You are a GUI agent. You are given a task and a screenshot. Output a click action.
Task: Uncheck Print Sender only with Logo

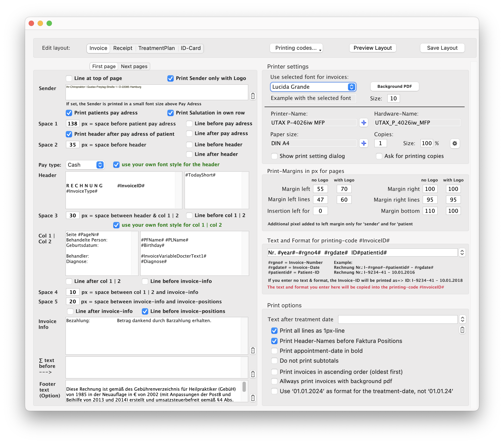click(x=170, y=78)
